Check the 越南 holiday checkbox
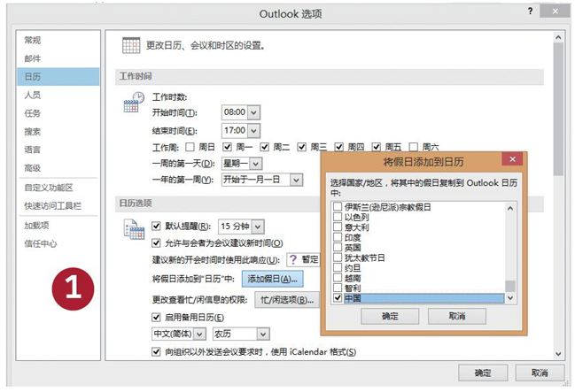The image size is (575, 392). (x=338, y=278)
